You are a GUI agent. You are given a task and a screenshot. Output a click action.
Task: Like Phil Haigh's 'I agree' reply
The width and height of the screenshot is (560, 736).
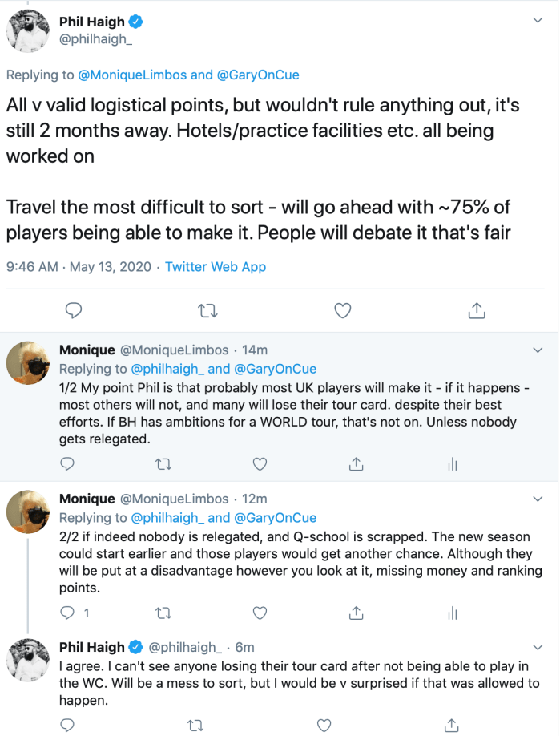[324, 725]
